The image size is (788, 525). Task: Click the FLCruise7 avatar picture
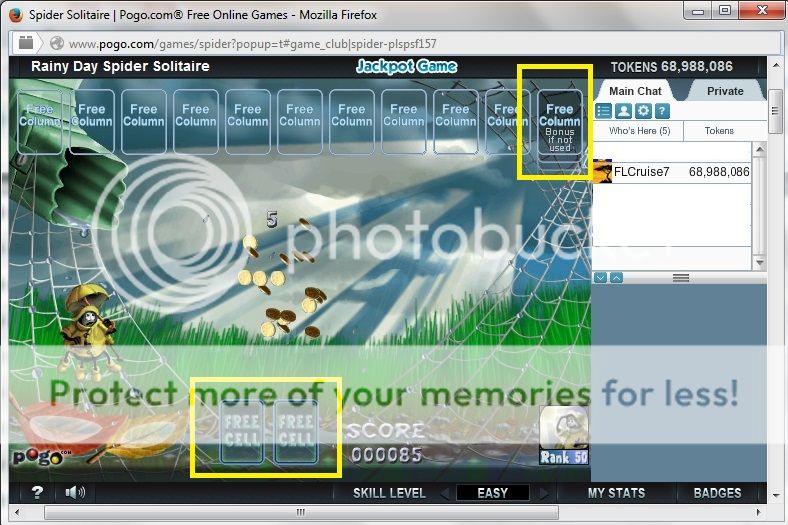click(603, 171)
